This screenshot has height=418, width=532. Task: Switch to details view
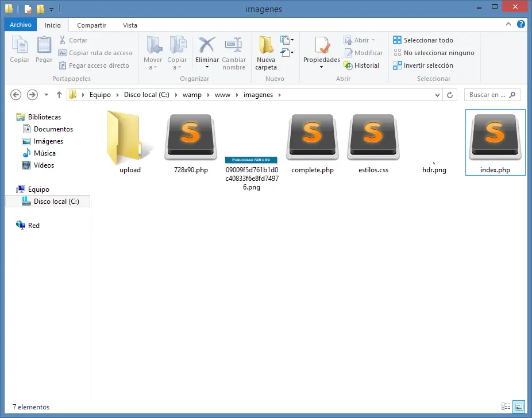[x=506, y=406]
